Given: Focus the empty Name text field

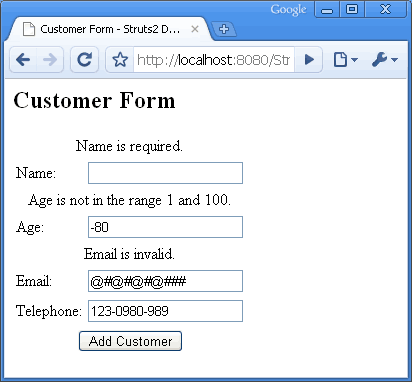Looking at the screenshot, I should [165, 173].
